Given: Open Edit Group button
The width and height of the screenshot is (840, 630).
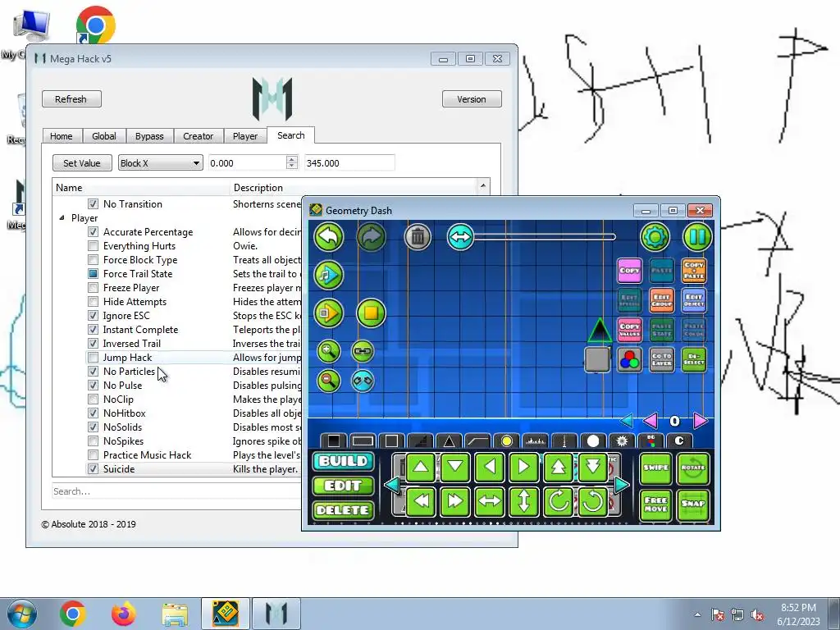Looking at the screenshot, I should coord(662,300).
